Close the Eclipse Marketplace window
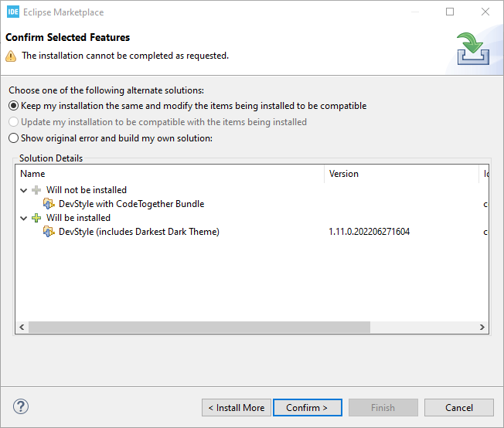The height and width of the screenshot is (428, 504). point(485,12)
